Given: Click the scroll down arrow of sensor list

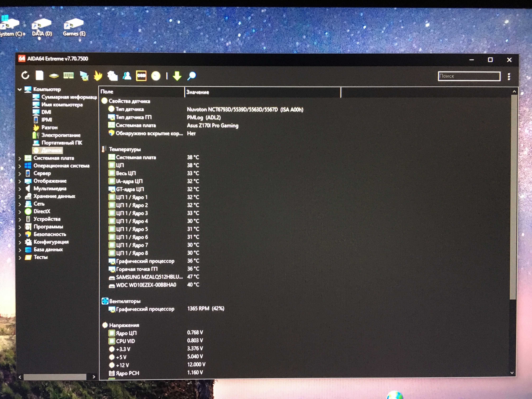Looking at the screenshot, I should [x=512, y=373].
